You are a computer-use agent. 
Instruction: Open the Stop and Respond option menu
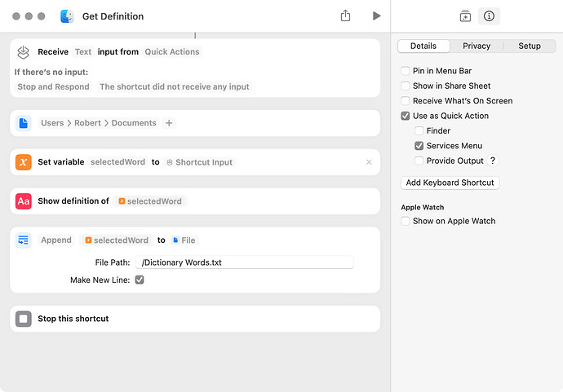53,86
